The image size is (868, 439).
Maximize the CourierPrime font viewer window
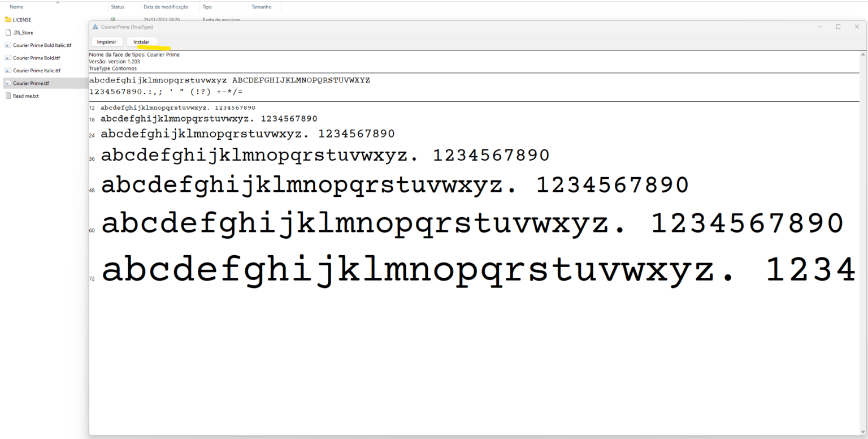point(838,27)
